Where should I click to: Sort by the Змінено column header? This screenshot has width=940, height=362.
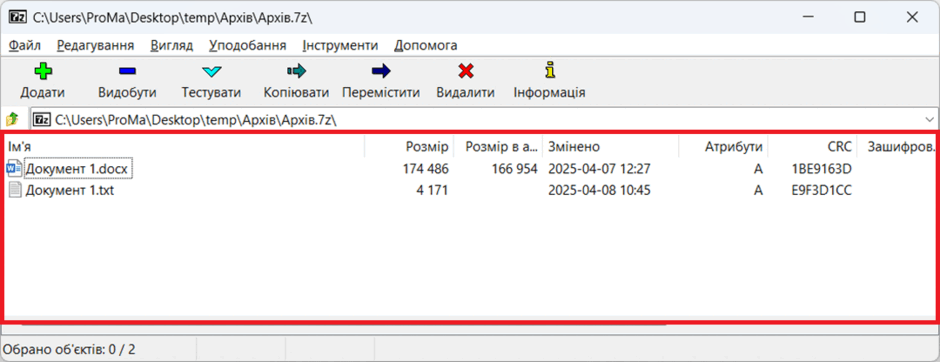(611, 147)
